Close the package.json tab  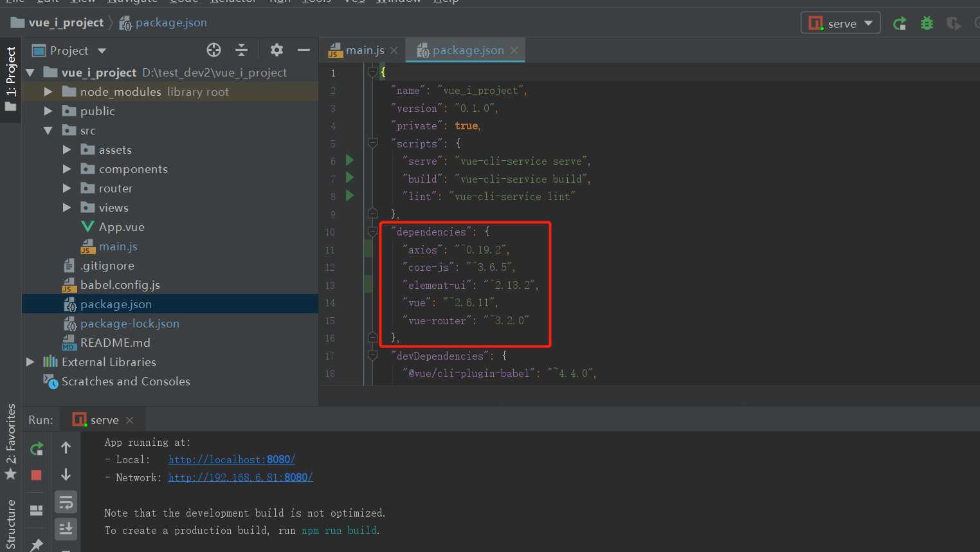(514, 50)
